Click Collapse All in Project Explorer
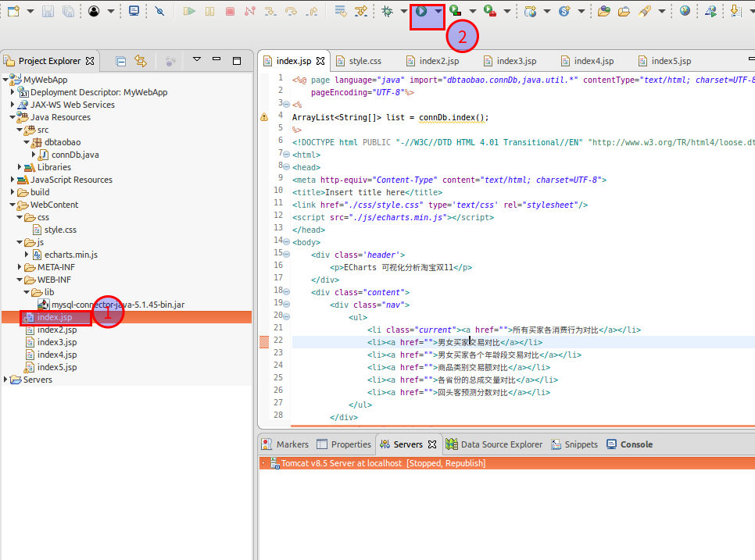Viewport: 755px width, 560px height. [x=121, y=61]
